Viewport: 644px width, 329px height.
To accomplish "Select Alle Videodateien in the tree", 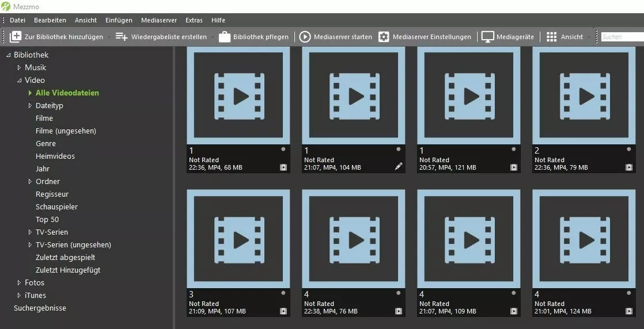I will (67, 93).
